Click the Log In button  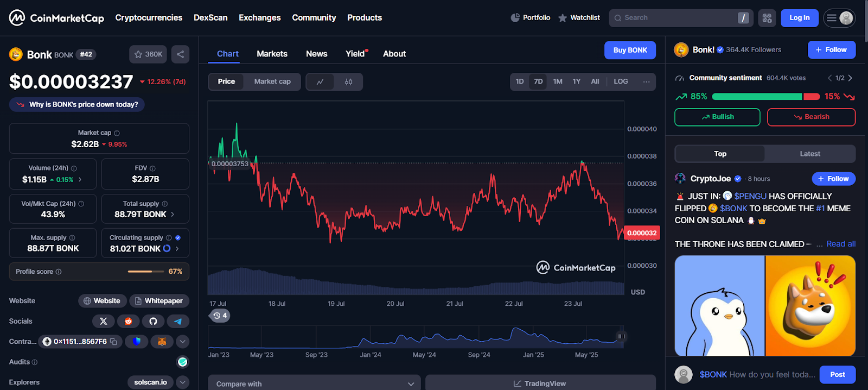(x=800, y=18)
